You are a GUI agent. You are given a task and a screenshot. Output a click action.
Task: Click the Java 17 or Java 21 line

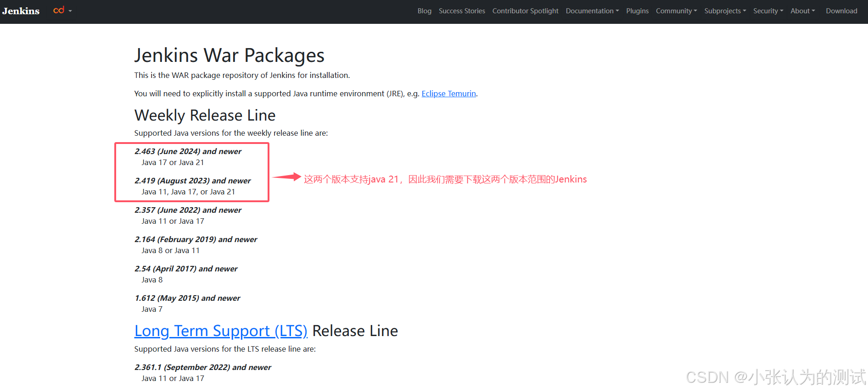coord(173,162)
